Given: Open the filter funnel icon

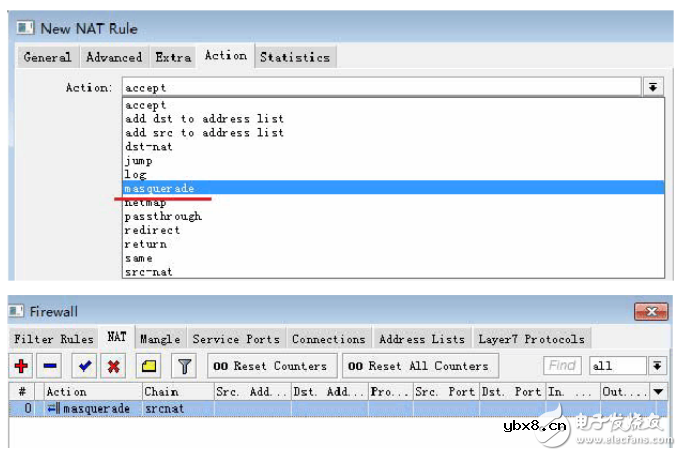Looking at the screenshot, I should tap(185, 366).
